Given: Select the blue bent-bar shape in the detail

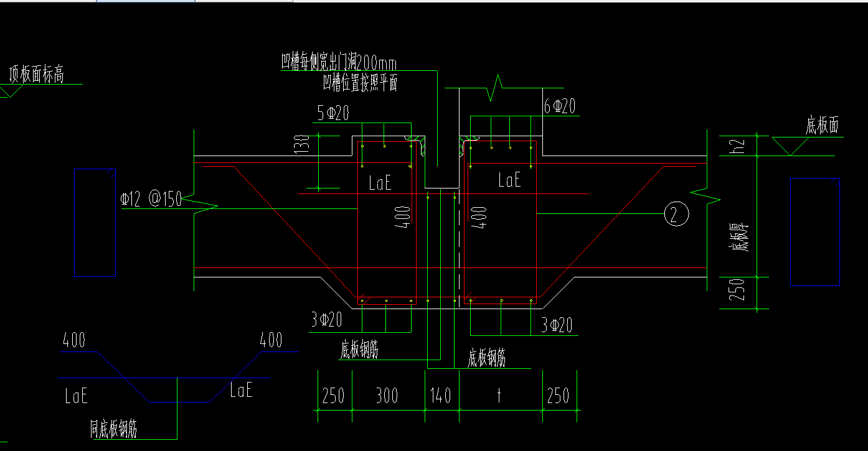Looking at the screenshot, I should [x=180, y=378].
